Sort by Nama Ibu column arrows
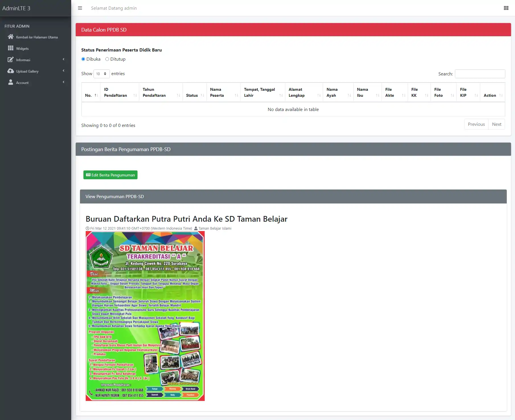The height and width of the screenshot is (420, 515). tap(377, 95)
